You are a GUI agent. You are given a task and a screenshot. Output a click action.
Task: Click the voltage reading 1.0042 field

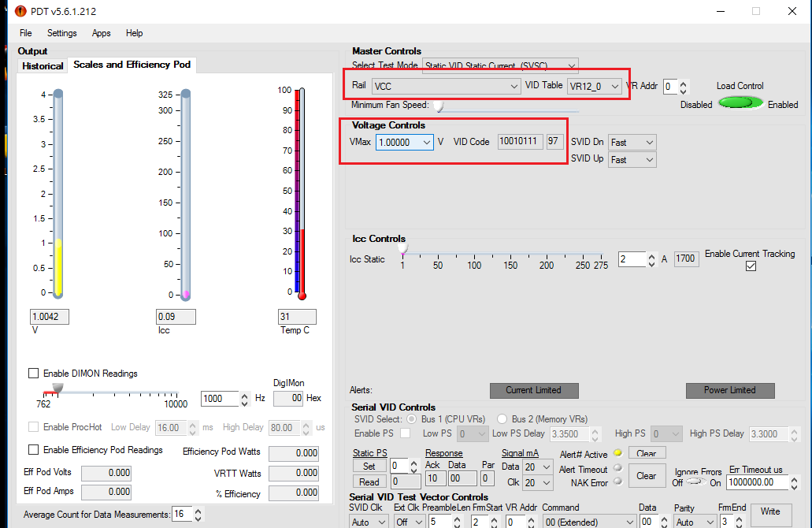pos(50,317)
